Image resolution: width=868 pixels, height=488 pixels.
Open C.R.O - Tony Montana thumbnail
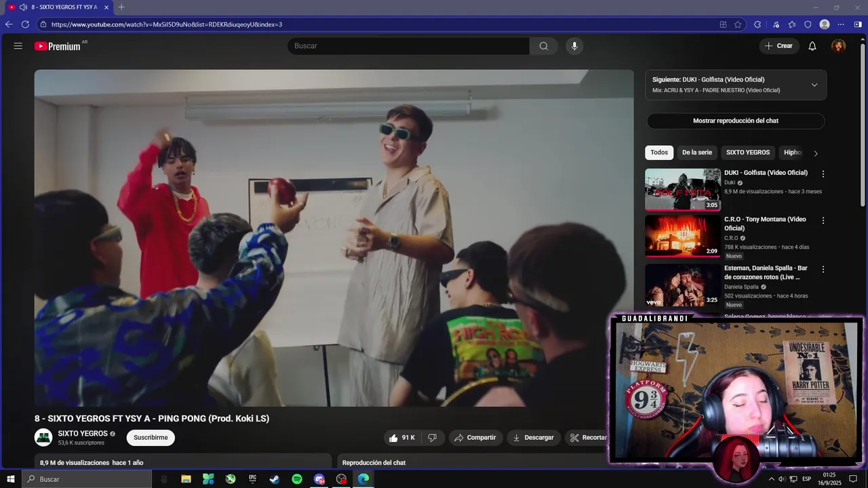click(x=682, y=237)
